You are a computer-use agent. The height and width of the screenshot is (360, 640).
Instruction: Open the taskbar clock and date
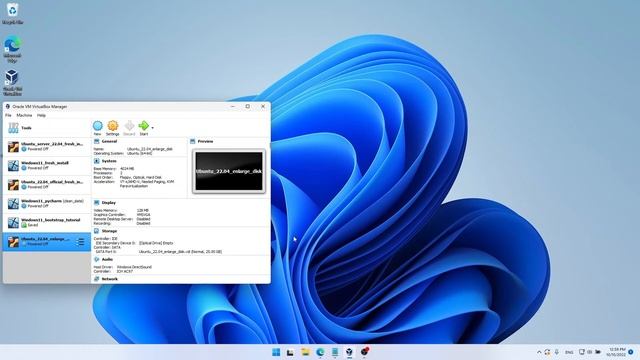click(617, 352)
